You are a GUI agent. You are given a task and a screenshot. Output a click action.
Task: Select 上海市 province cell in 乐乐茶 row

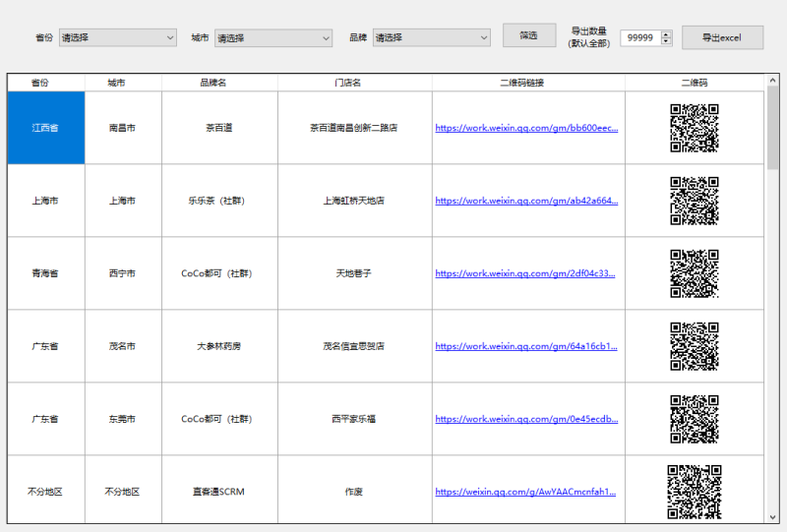(46, 201)
